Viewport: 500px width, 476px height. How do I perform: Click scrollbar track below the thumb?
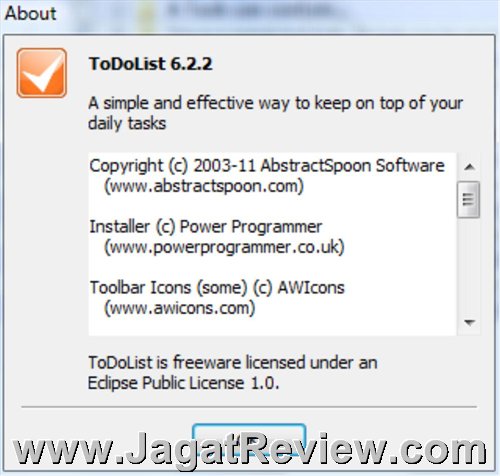click(469, 263)
